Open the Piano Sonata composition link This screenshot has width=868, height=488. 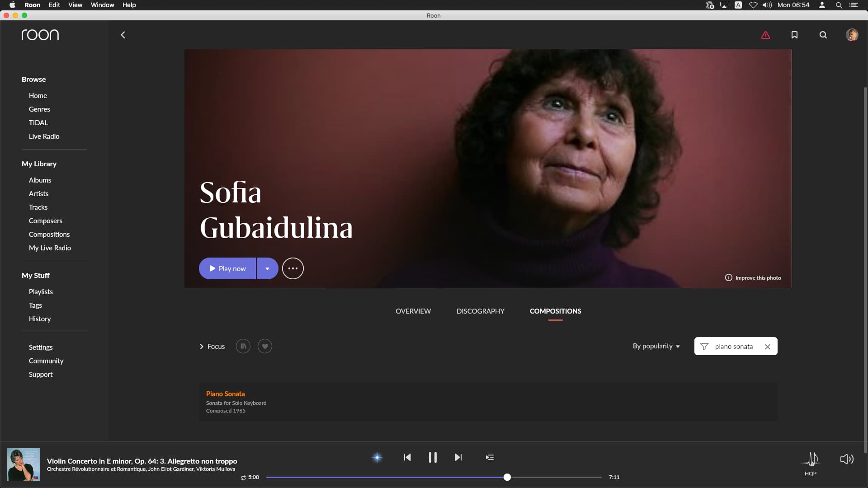(225, 394)
